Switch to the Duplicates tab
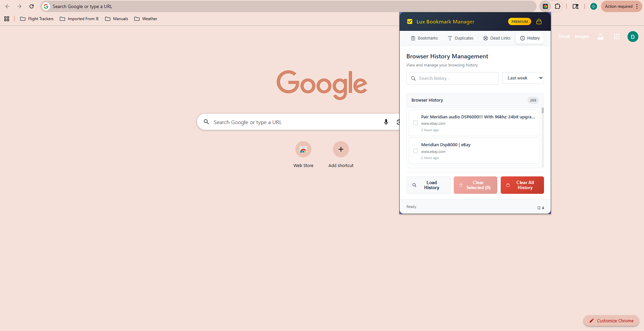 [x=460, y=38]
